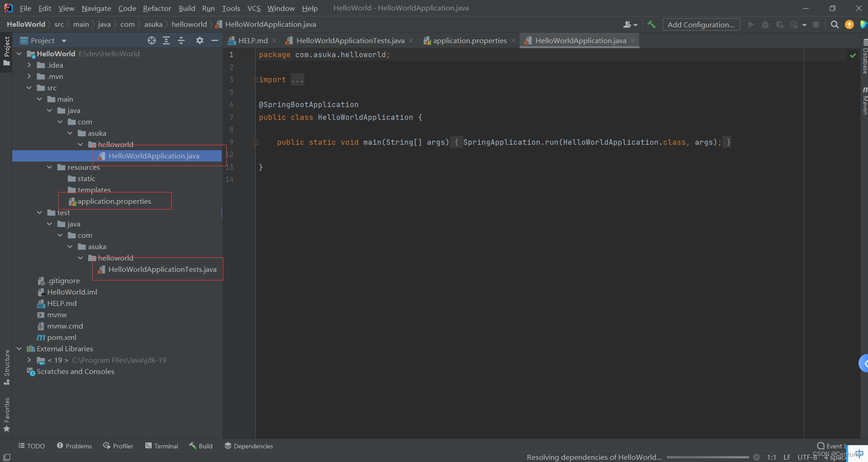Screen dimensions: 868x462
Task: Click the Run play icon in toolbar
Action: (x=751, y=25)
